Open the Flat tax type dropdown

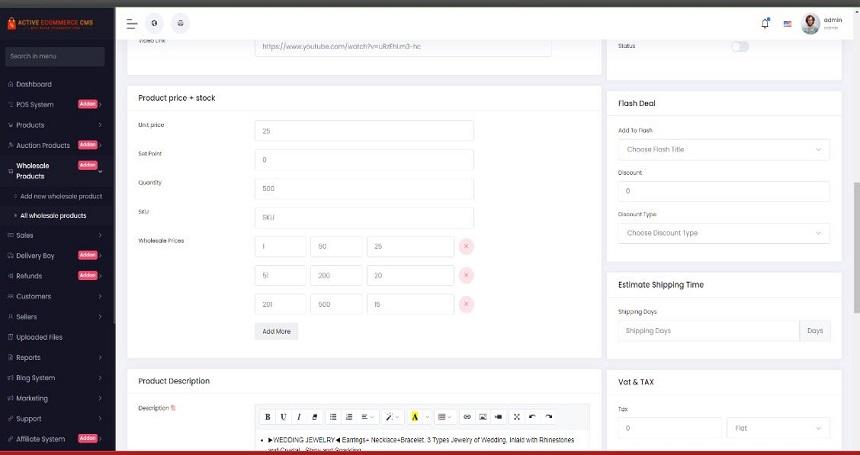point(778,428)
